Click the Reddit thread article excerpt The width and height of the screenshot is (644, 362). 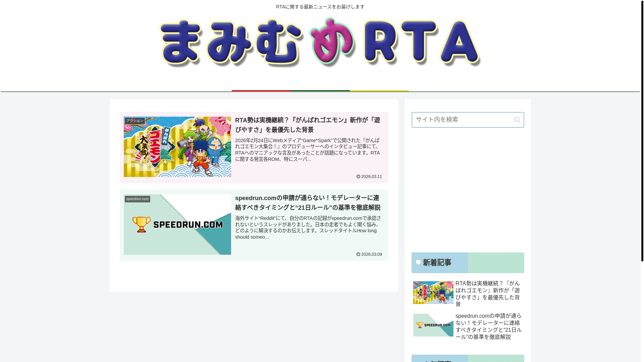(x=308, y=228)
